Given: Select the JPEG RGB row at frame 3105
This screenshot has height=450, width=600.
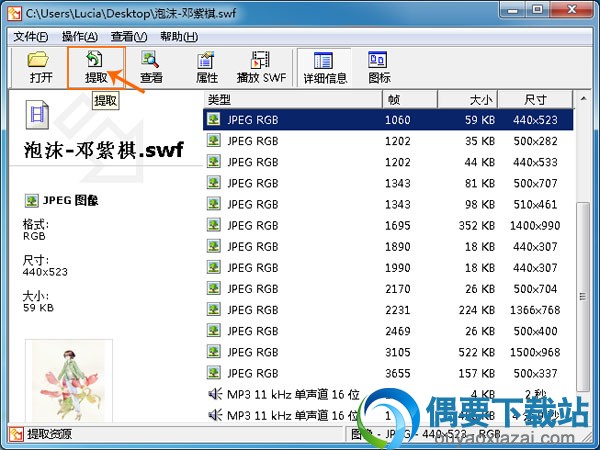Looking at the screenshot, I should tap(388, 352).
